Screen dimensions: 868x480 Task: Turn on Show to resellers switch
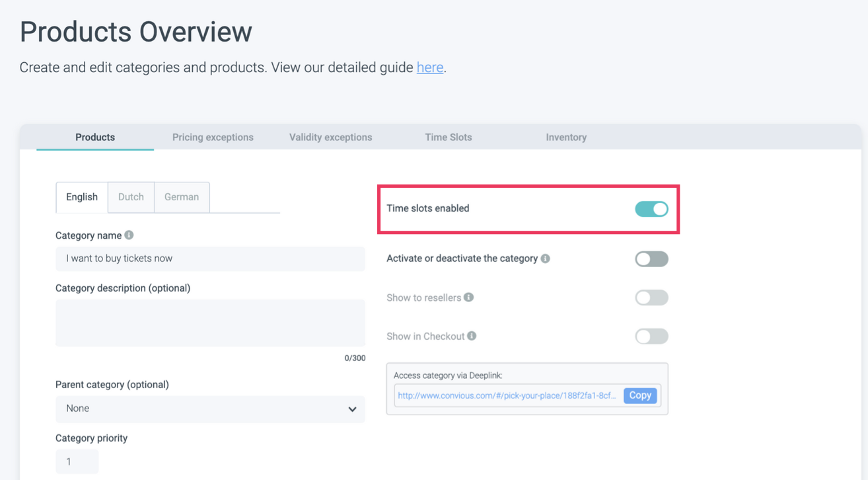click(651, 298)
